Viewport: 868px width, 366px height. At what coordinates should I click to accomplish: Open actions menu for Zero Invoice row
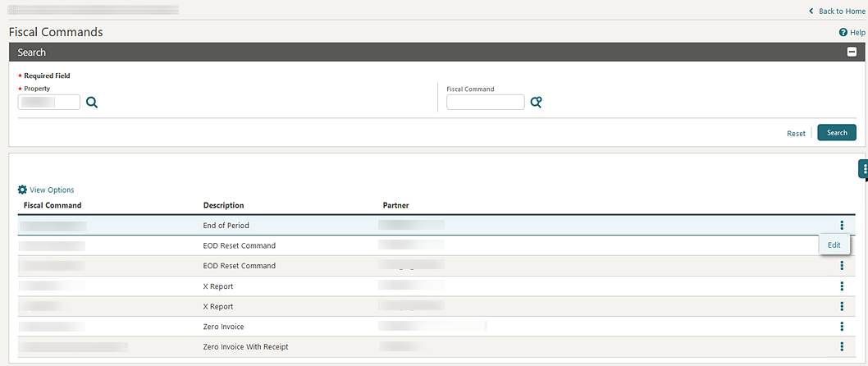click(842, 326)
